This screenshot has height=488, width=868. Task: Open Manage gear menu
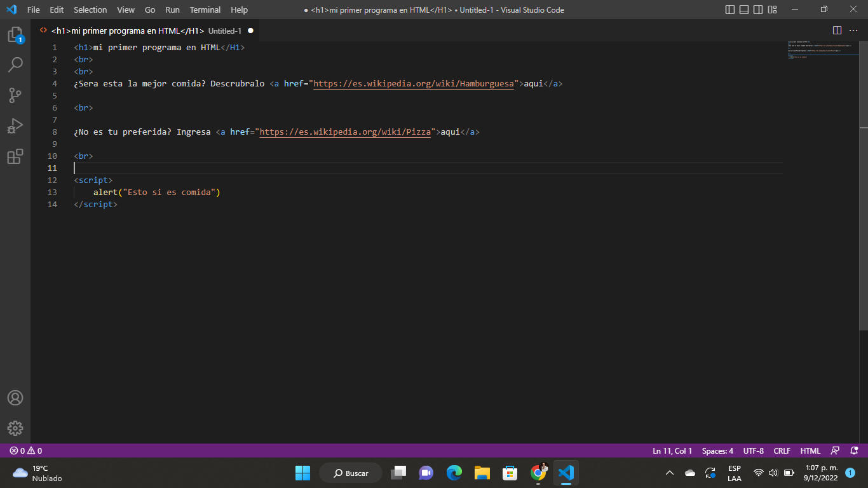click(x=15, y=428)
